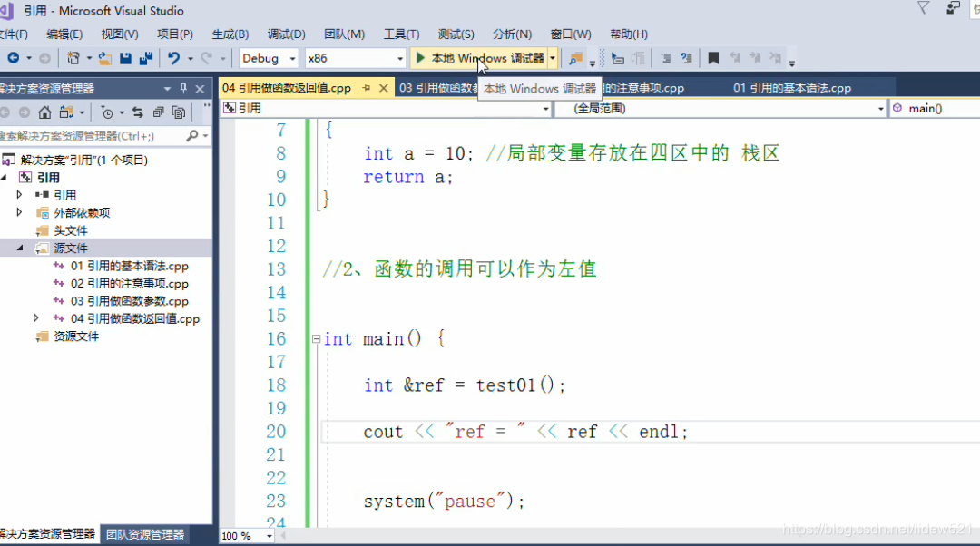Image resolution: width=980 pixels, height=546 pixels.
Task: Click the switch views icon in Solution Explorer
Action: tap(66, 112)
